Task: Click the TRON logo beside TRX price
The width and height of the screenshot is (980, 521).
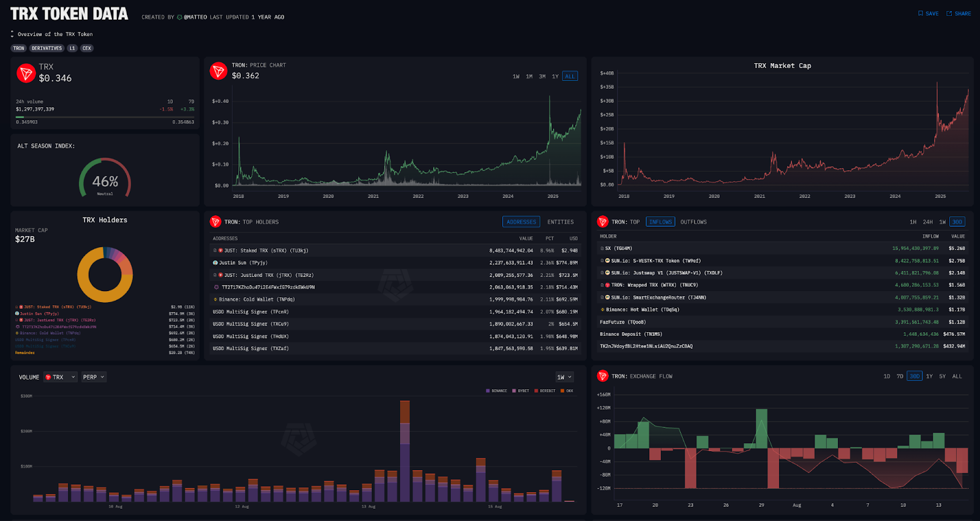Action: 26,74
